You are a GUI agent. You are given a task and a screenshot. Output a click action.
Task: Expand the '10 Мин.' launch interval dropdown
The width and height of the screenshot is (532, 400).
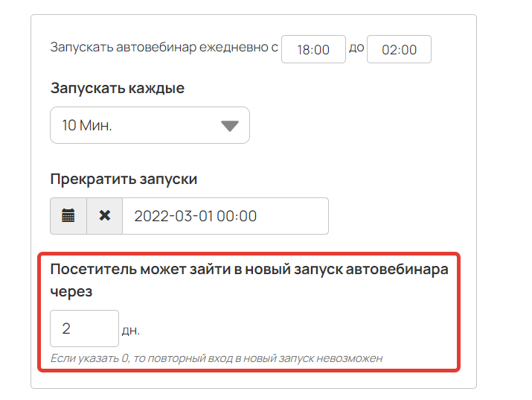click(x=150, y=125)
